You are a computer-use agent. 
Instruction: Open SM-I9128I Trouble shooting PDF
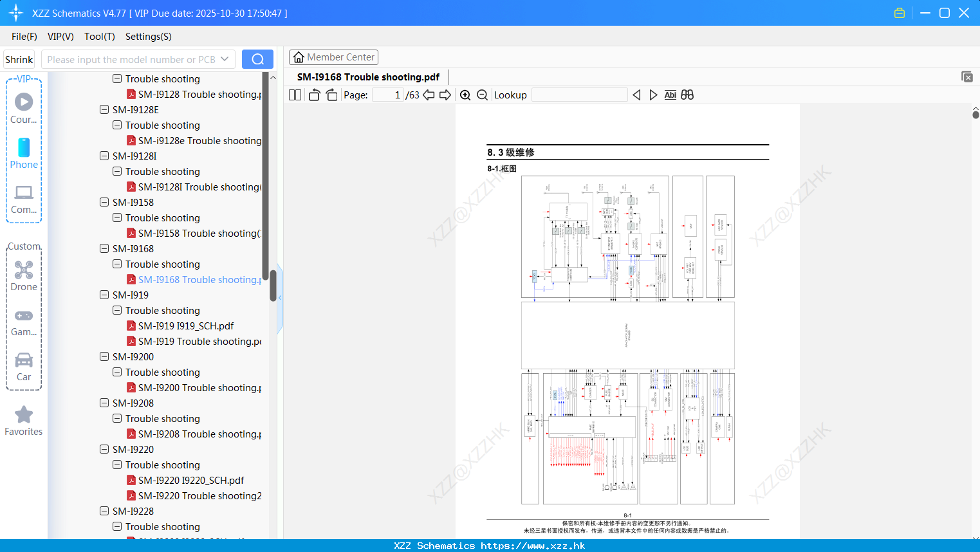[194, 187]
